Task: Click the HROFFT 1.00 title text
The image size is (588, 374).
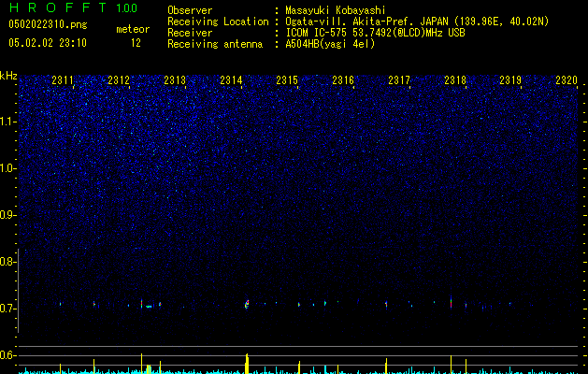Action: 73,7
